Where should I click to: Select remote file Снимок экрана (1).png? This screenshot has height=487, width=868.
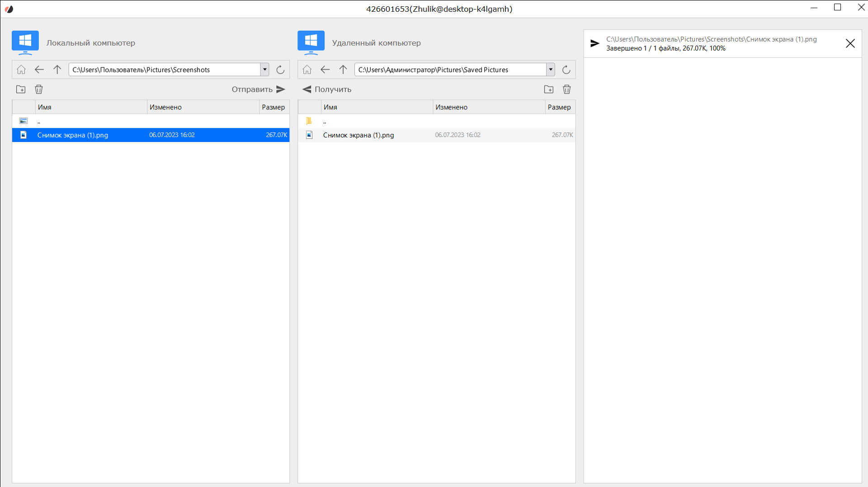(359, 135)
